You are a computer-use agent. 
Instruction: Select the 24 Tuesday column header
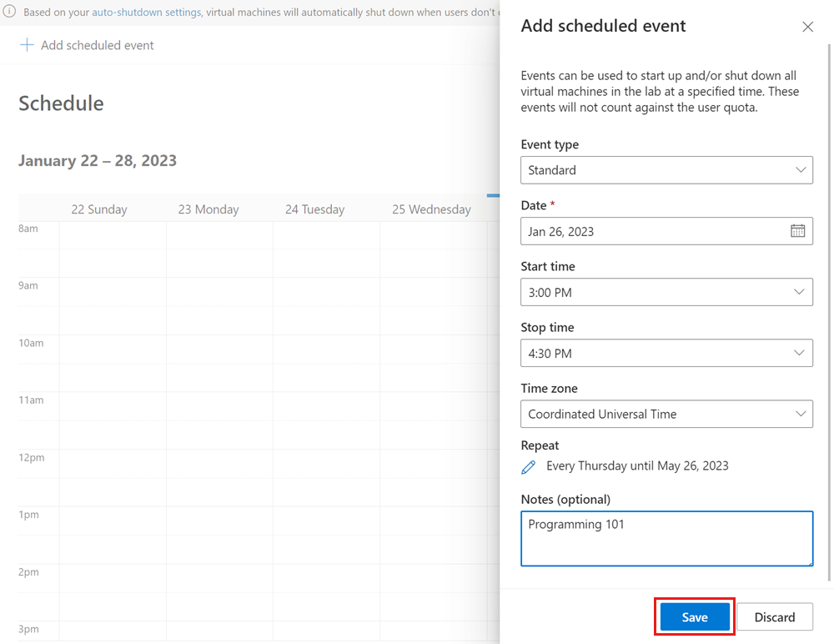pos(314,209)
